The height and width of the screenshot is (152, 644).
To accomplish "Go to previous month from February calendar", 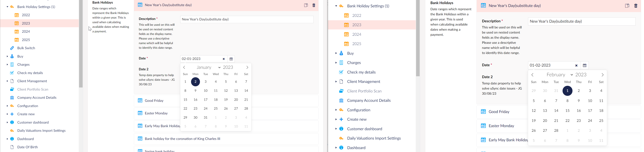I will [x=533, y=75].
